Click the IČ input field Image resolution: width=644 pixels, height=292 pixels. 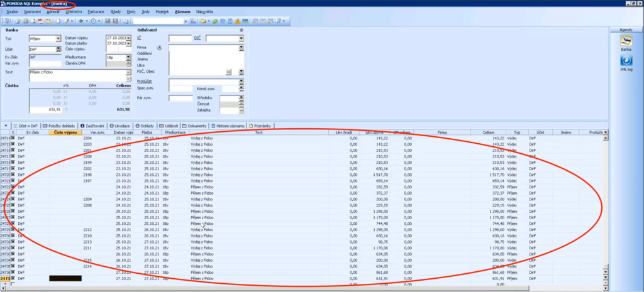180,38
